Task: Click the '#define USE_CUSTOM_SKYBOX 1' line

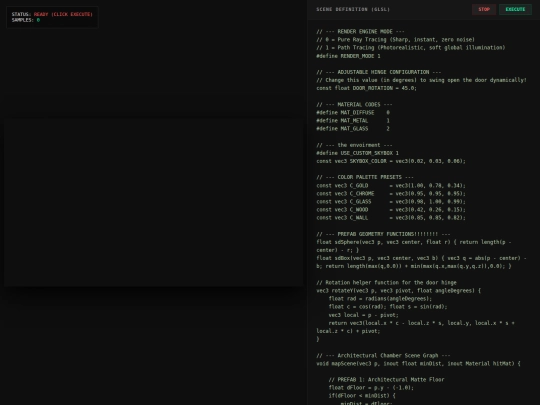Action: click(x=357, y=153)
